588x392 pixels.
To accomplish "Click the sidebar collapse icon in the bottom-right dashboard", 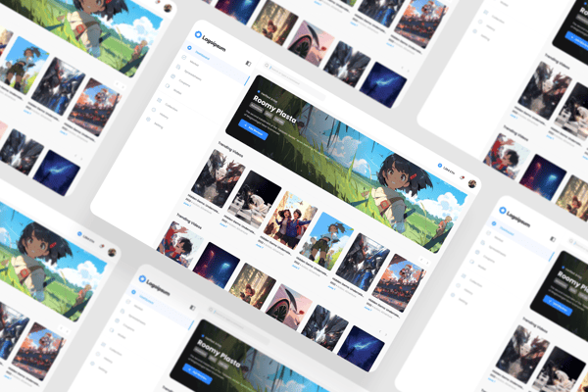I will (553, 239).
